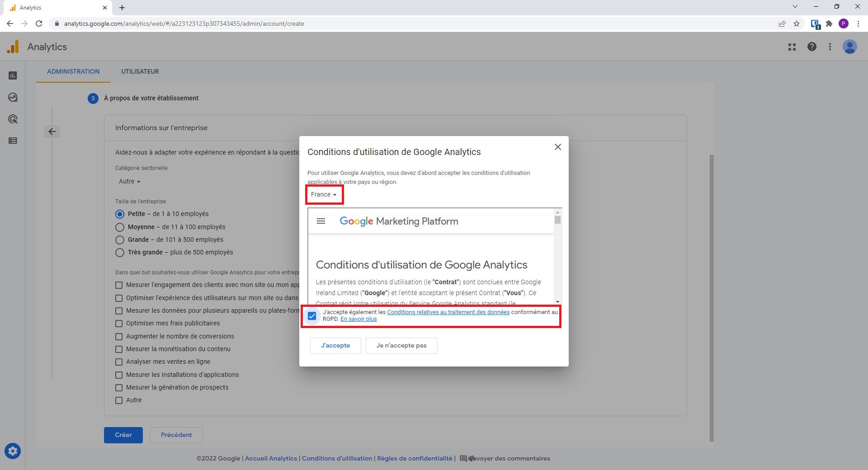Check Mesurer la monétisation du contenu
Screen dimensions: 868x470
pyautogui.click(x=119, y=349)
